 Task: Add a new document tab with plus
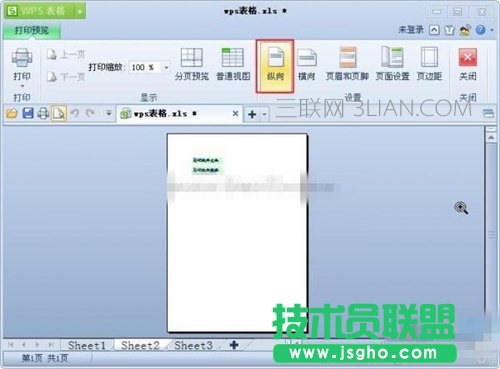click(x=252, y=114)
